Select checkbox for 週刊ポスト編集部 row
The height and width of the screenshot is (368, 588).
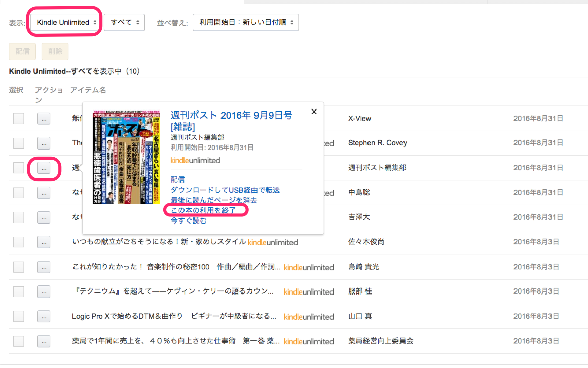(18, 168)
